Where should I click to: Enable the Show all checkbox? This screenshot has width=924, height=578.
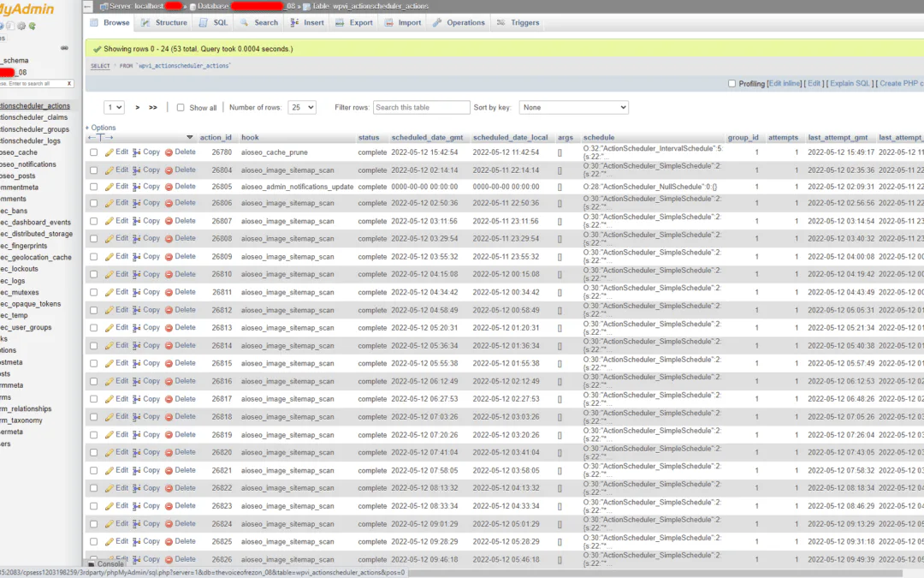coord(181,107)
